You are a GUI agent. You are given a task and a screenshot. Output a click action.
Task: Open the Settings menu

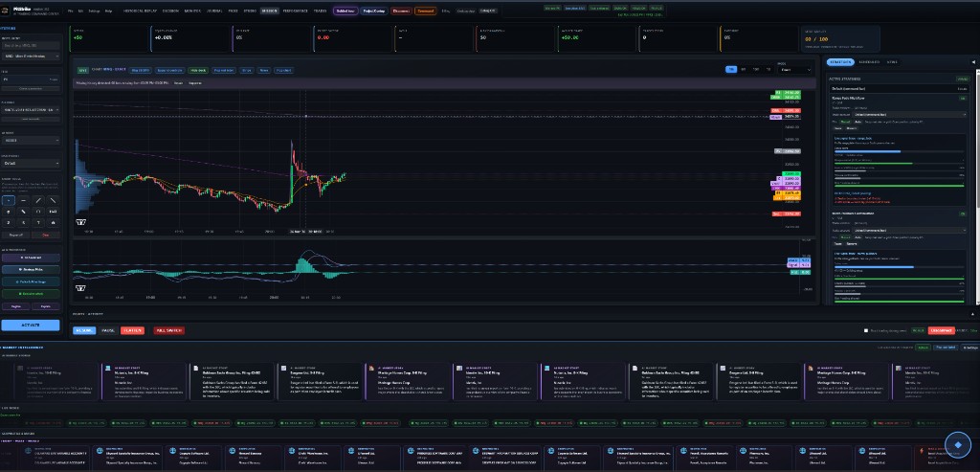click(x=94, y=11)
